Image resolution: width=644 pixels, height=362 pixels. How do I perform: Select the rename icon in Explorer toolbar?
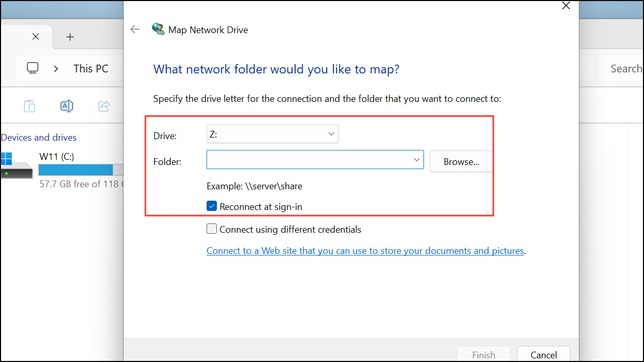pos(66,106)
